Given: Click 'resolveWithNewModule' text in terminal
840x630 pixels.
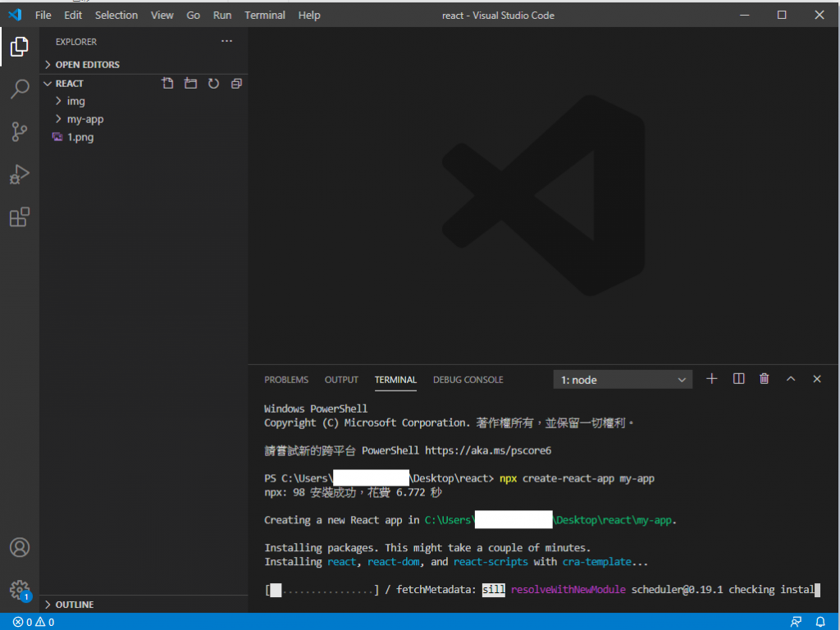Looking at the screenshot, I should coord(568,590).
